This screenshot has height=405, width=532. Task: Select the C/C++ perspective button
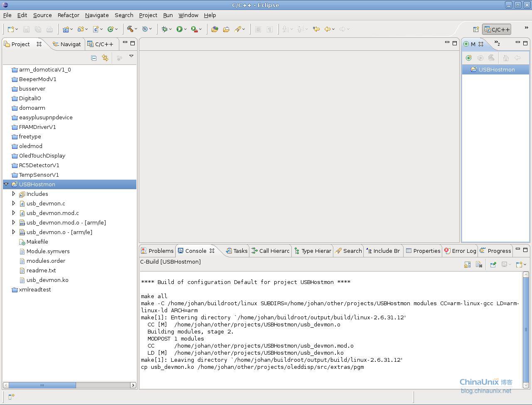pos(497,30)
